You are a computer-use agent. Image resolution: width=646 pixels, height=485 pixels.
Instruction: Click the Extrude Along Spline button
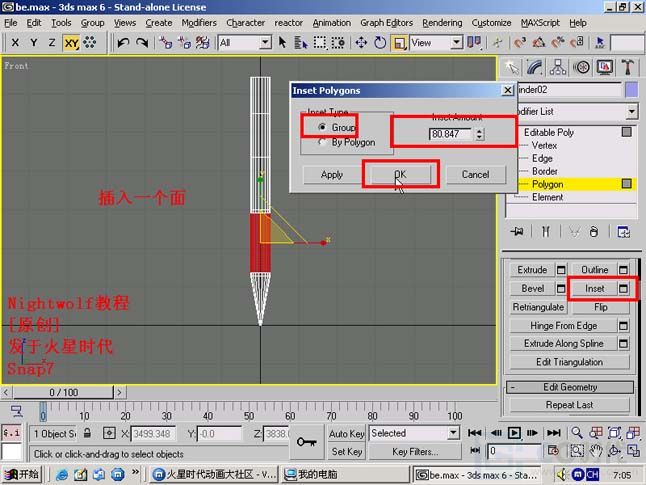pyautogui.click(x=564, y=344)
